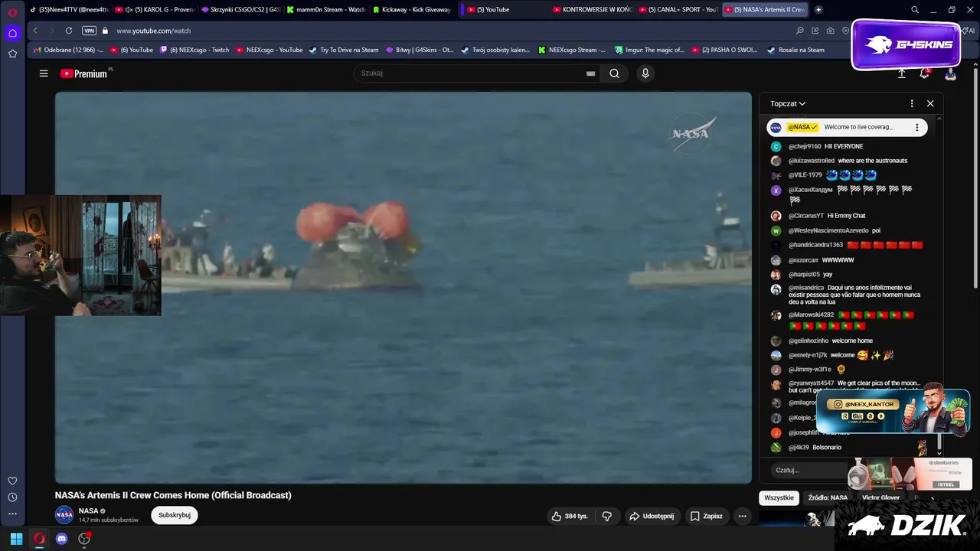980x551 pixels.
Task: Open the Opera sidebar bookmarks star icon
Action: click(12, 54)
